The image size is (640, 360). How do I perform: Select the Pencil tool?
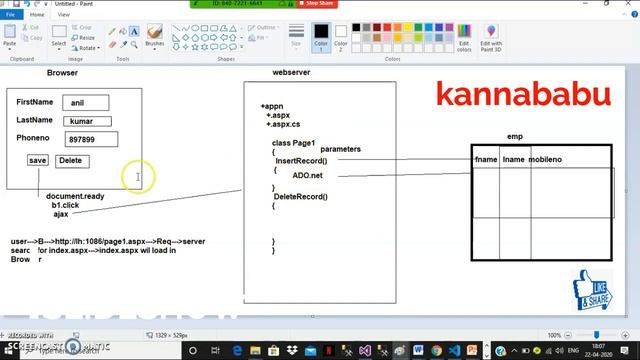point(112,32)
